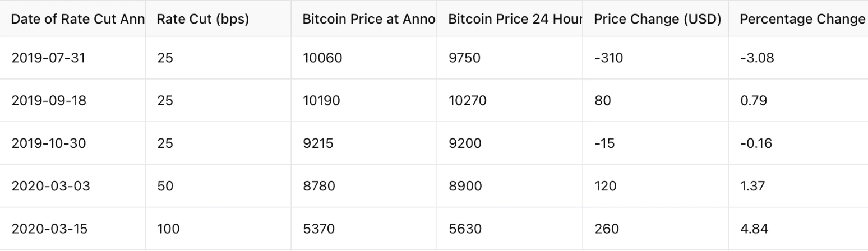The image size is (868, 251).
Task: Click the Price Change (USD) column header
Action: click(x=655, y=18)
